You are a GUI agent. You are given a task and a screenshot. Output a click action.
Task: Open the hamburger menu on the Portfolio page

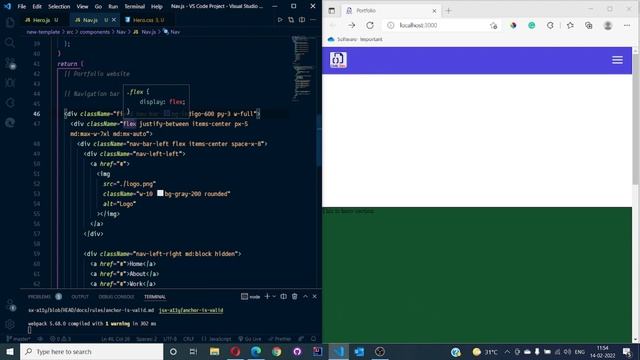[617, 60]
